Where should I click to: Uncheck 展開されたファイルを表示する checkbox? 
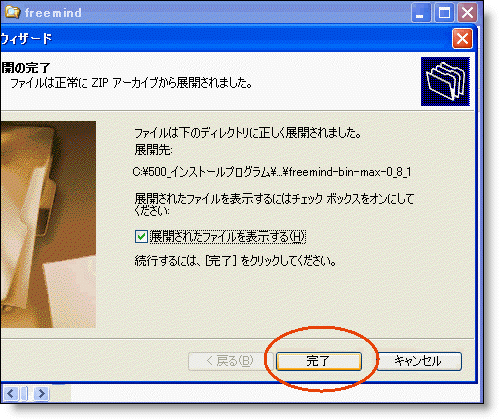[141, 237]
